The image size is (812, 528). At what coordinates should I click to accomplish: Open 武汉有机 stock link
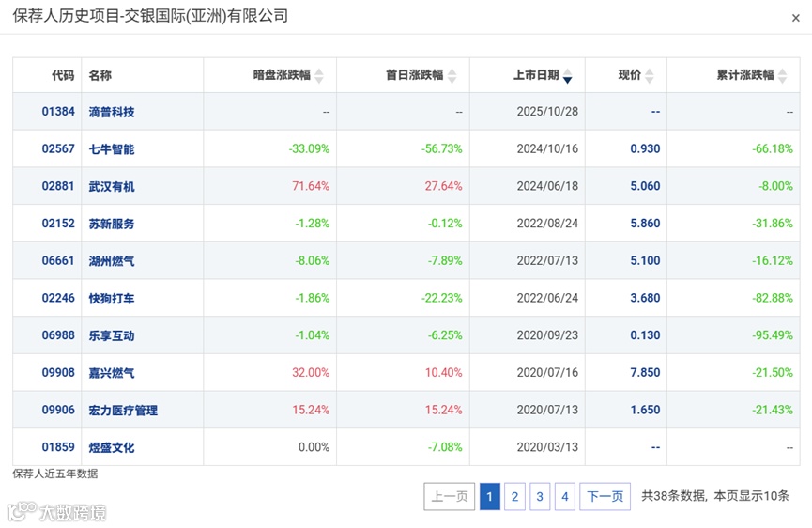click(112, 187)
